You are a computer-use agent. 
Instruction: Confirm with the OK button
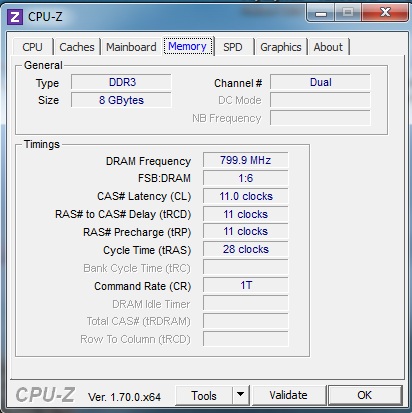365,395
